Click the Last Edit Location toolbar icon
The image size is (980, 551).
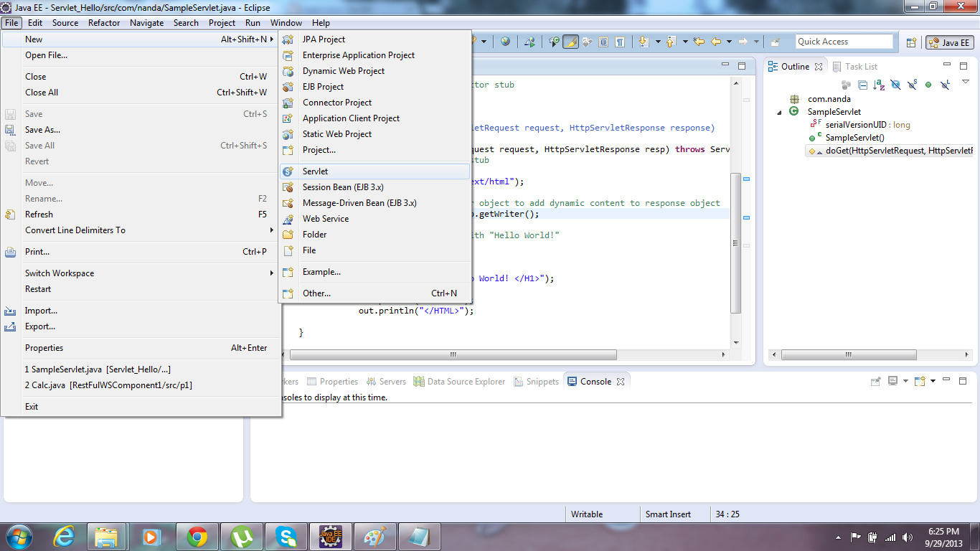(699, 41)
